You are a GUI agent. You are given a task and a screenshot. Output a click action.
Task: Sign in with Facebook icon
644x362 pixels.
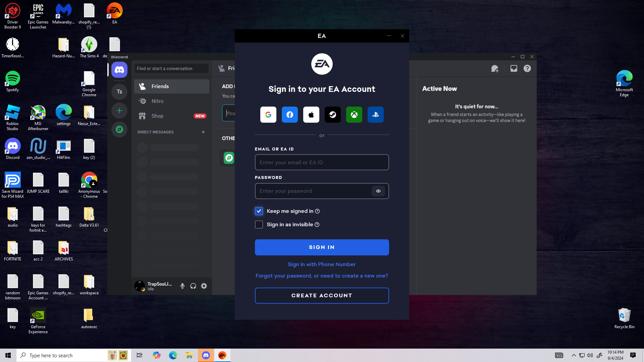(289, 115)
